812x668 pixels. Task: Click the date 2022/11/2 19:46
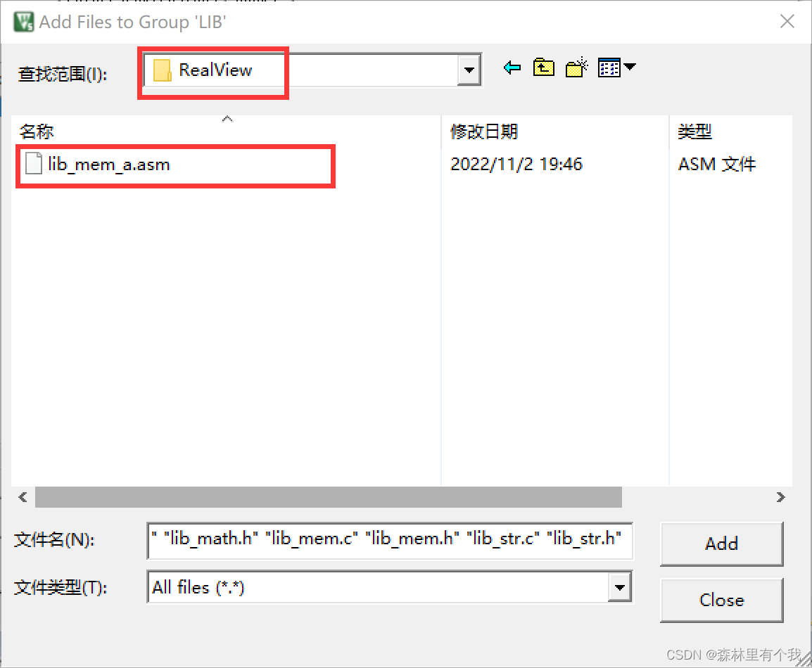tap(516, 164)
